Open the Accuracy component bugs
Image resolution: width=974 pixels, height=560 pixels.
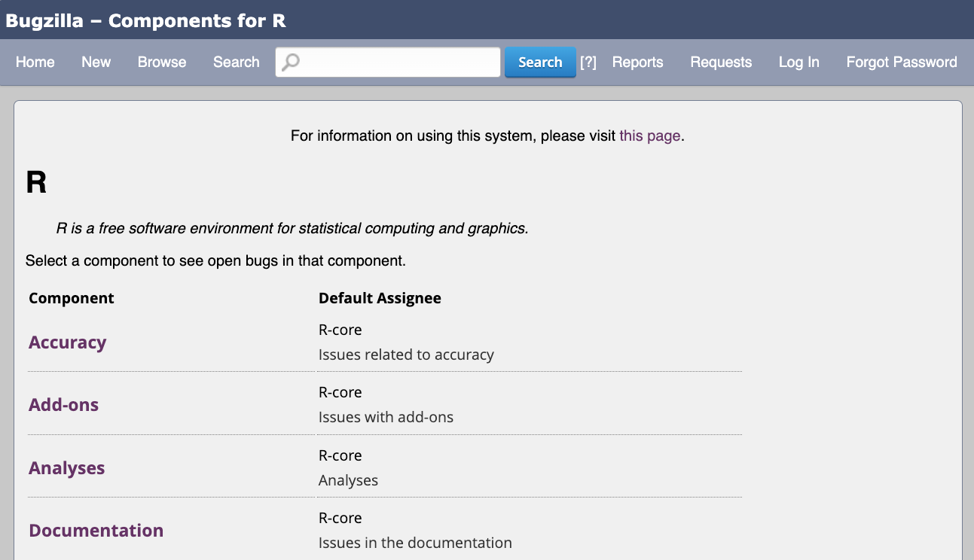pos(67,342)
